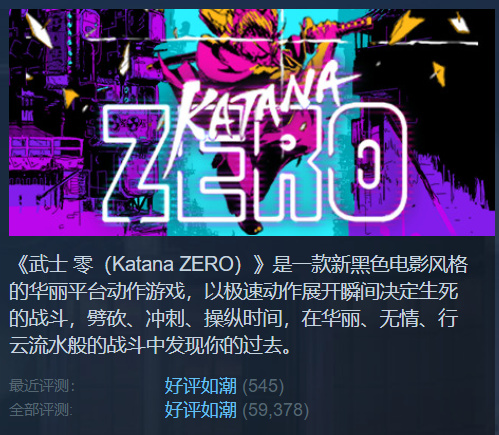Click the text (Katana ZERO) in description
This screenshot has width=499, height=435.
tap(173, 264)
